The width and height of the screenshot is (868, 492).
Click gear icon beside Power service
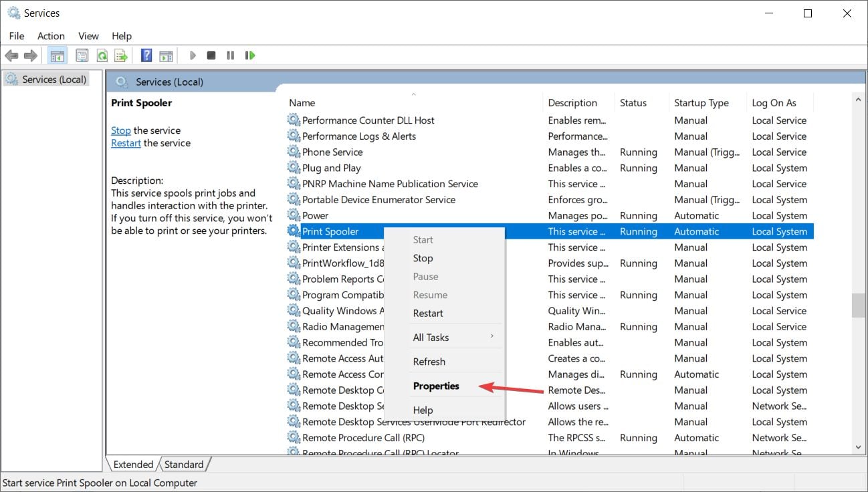coord(294,216)
